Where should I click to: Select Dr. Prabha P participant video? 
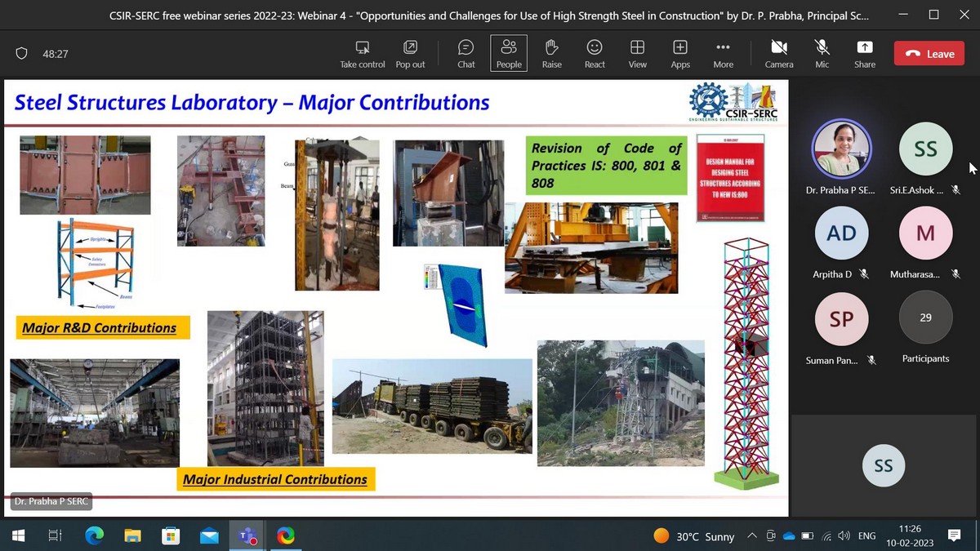[841, 149]
